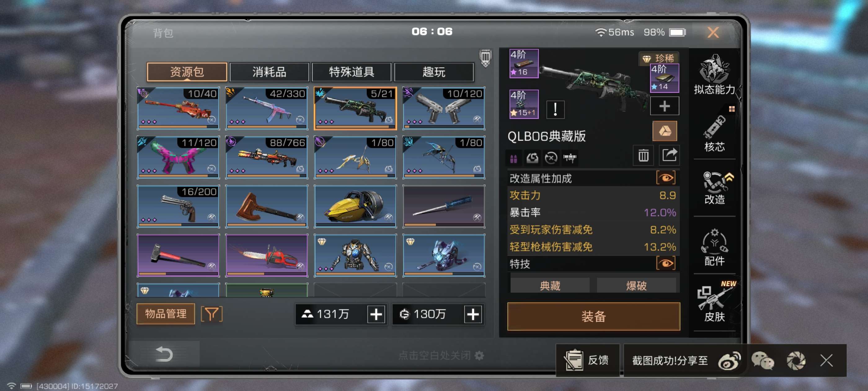Open the 皮肤 skins menu

pyautogui.click(x=714, y=301)
